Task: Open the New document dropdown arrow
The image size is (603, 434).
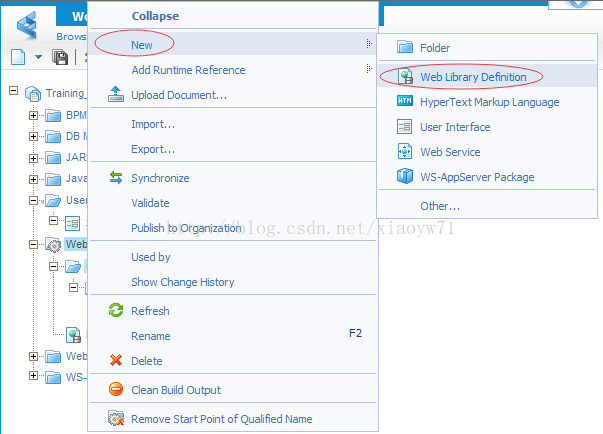Action: (38, 57)
